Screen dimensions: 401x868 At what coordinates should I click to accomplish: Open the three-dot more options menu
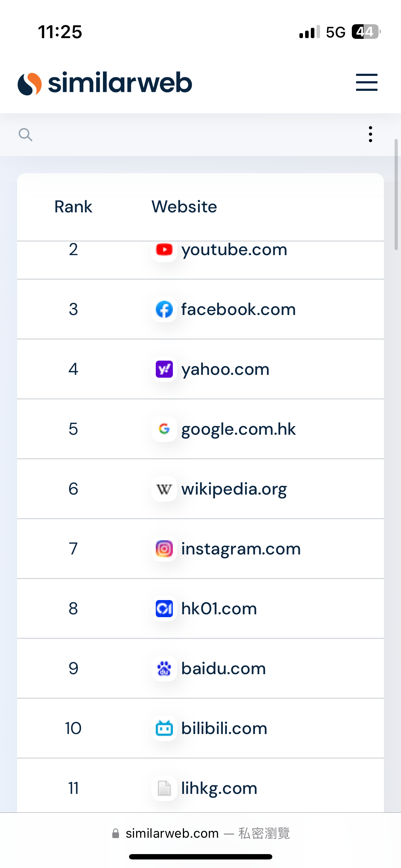click(x=371, y=134)
